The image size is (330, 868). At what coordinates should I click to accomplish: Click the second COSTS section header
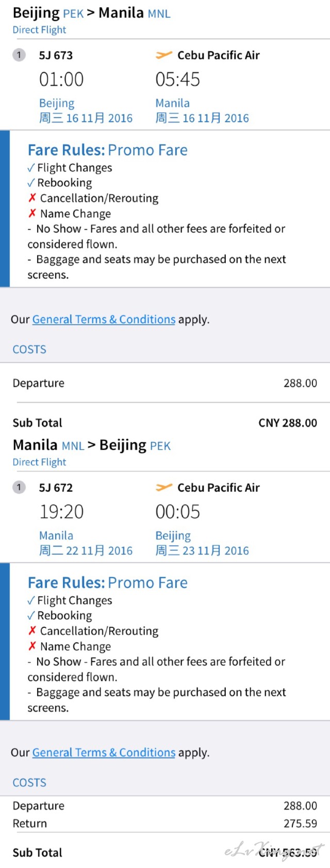29,783
